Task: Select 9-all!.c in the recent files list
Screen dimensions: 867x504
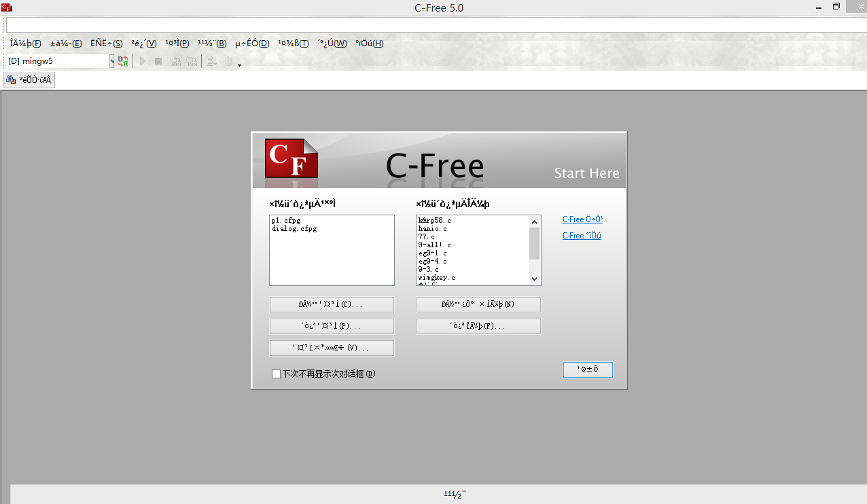Action: [435, 245]
